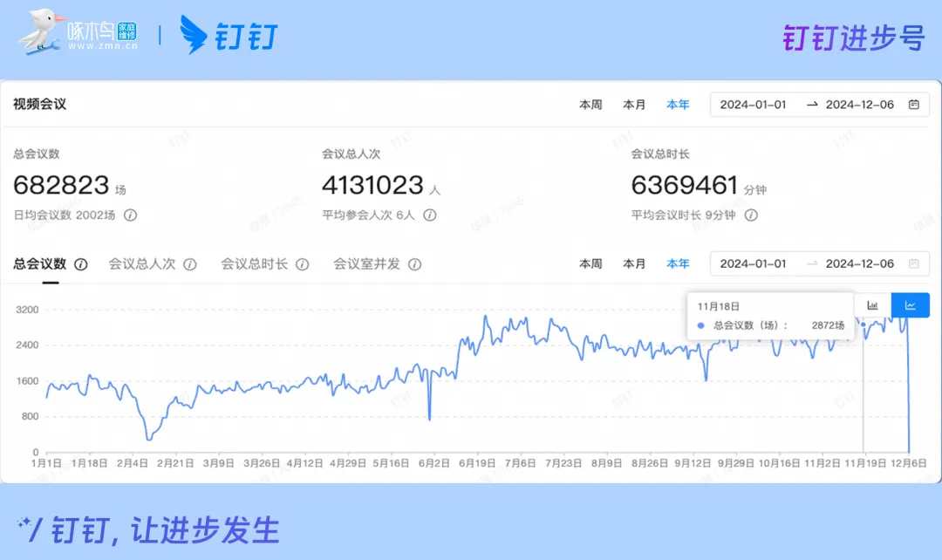Image resolution: width=942 pixels, height=560 pixels.
Task: Click top end date 2024-12-06 field
Action: (860, 105)
